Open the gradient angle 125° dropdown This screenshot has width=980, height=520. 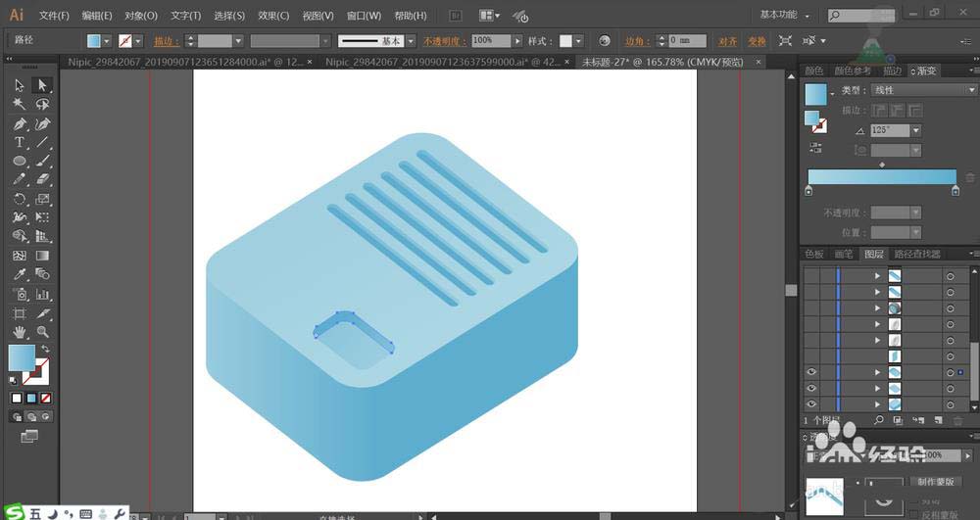[x=915, y=130]
